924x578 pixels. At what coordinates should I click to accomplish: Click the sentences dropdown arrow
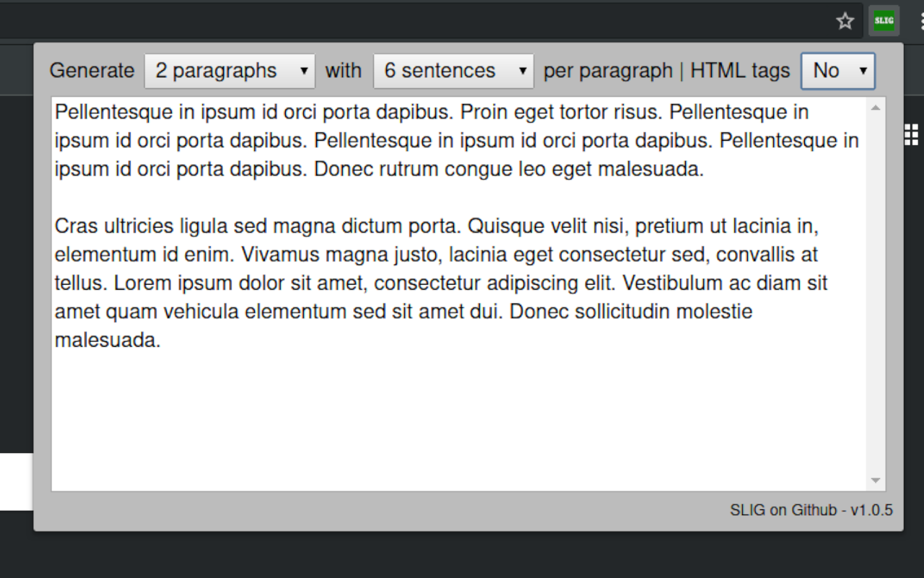coord(522,71)
